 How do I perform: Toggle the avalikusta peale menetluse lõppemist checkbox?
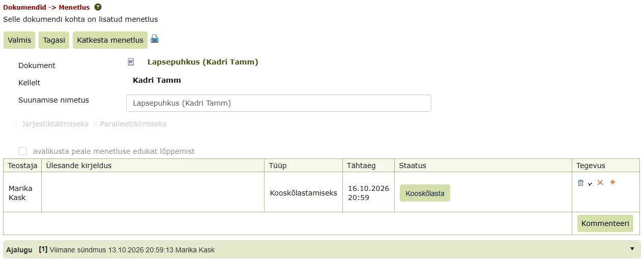pos(23,151)
